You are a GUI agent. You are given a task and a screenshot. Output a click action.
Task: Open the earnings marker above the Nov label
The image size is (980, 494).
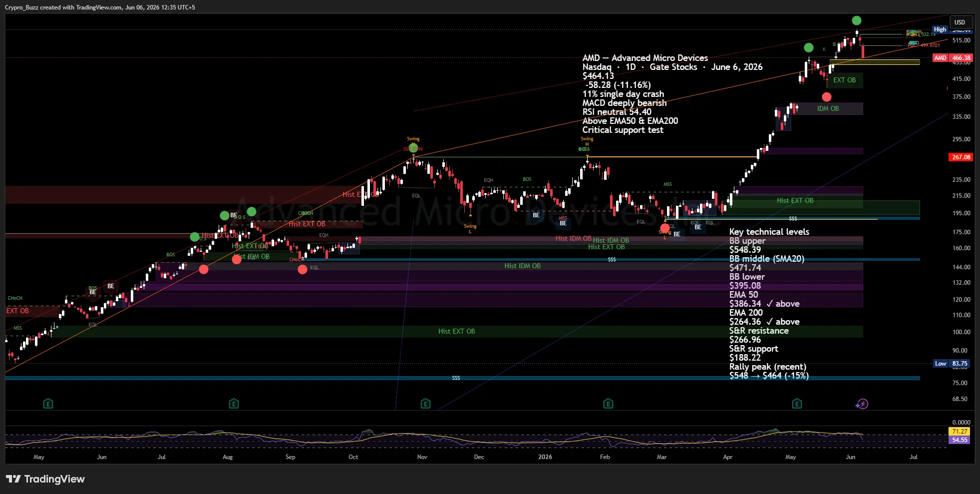(x=425, y=404)
